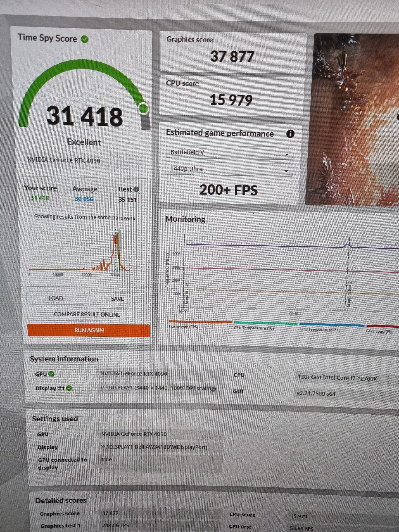
Task: Click the LOAD button
Action: [x=56, y=298]
